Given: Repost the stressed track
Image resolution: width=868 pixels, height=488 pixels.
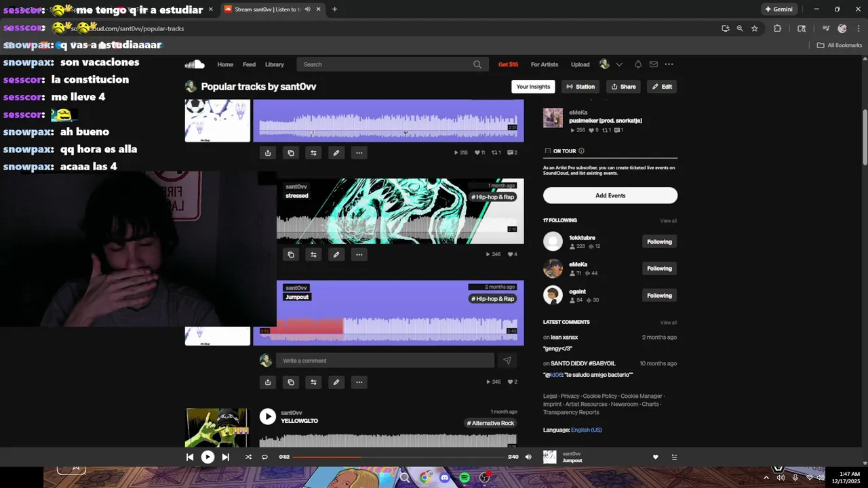Looking at the screenshot, I should click(313, 255).
